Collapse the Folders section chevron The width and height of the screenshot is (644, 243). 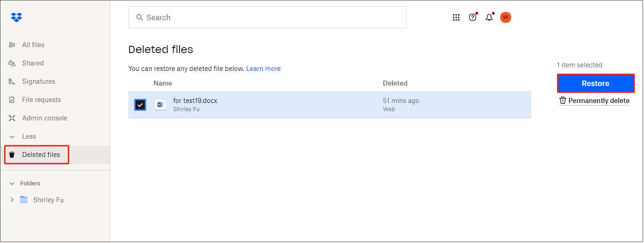[x=12, y=184]
